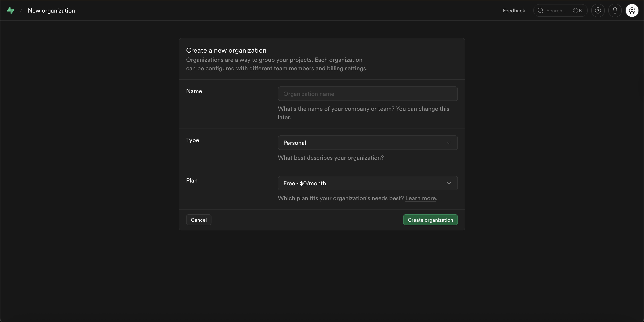
Task: Cancel the organization creation
Action: pos(198,220)
